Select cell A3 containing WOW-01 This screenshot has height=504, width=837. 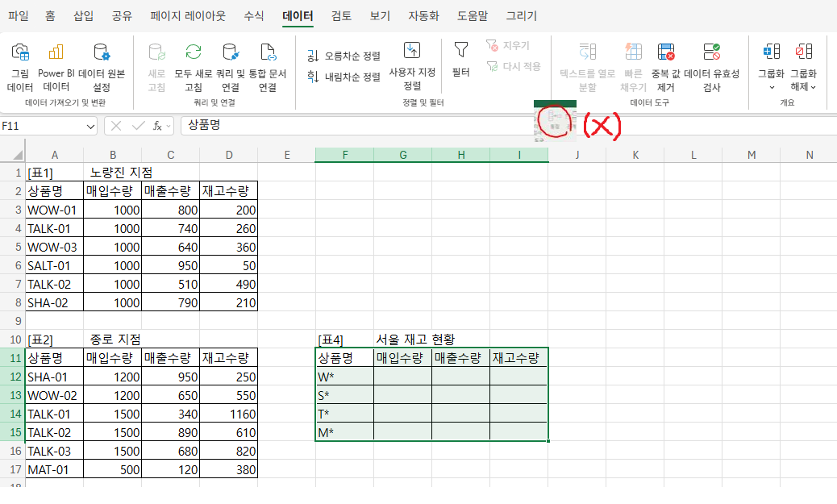(x=55, y=210)
